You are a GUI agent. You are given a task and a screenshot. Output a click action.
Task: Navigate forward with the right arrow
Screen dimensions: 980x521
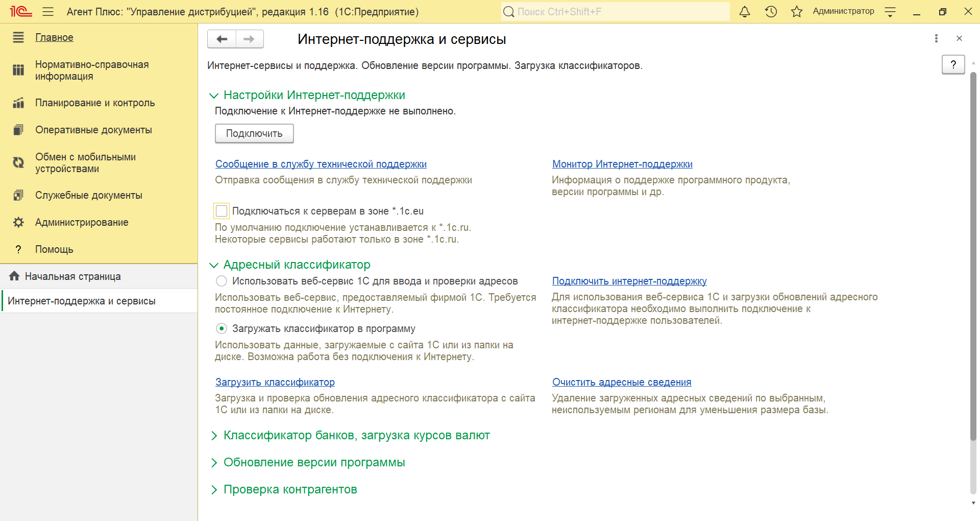(250, 39)
